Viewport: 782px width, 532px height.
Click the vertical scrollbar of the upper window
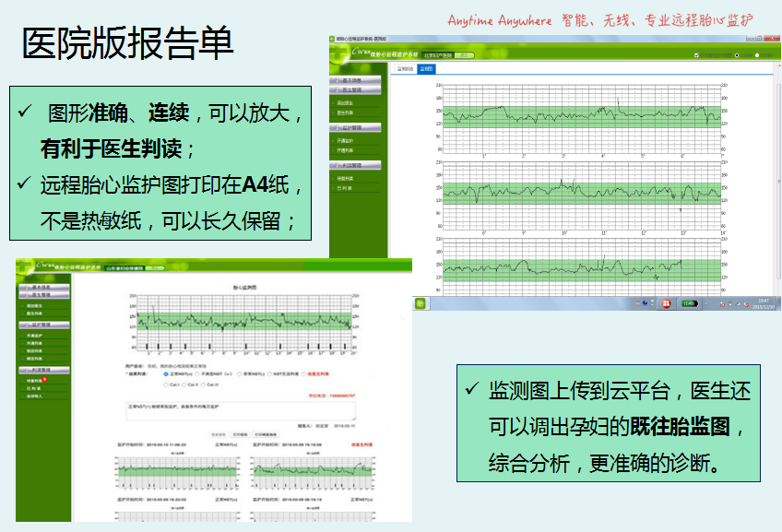coord(778,180)
